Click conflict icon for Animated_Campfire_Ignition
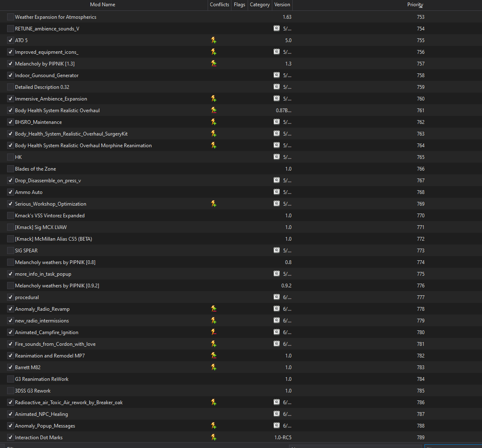The height and width of the screenshot is (448, 482). click(213, 332)
